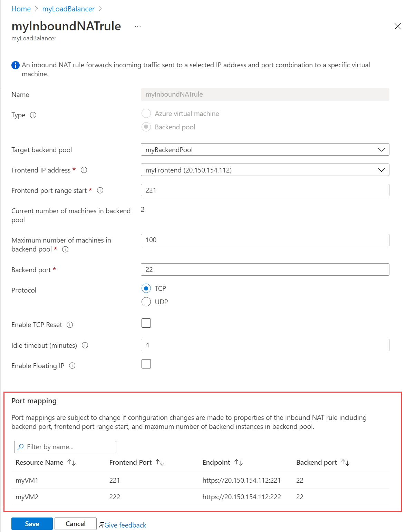Sort table by Frontend Port arrows
This screenshot has height=532, width=406.
tap(160, 462)
